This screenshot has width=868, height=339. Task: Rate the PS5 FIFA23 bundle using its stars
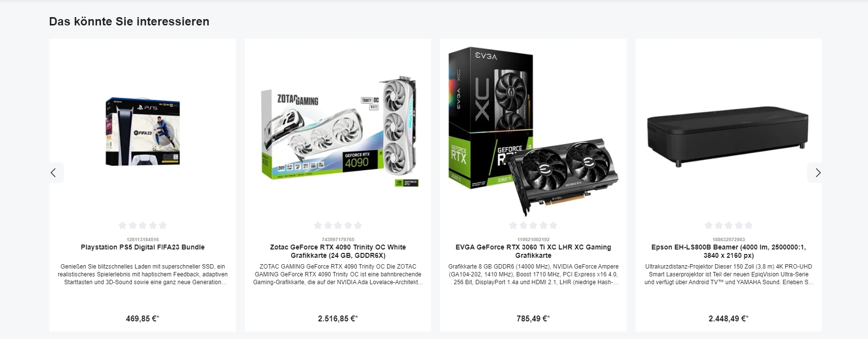[x=142, y=226]
